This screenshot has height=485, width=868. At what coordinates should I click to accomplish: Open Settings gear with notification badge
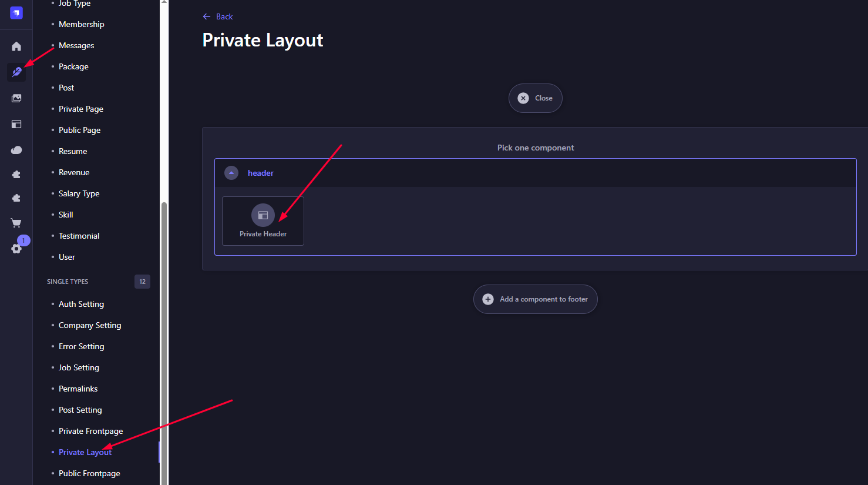click(16, 248)
